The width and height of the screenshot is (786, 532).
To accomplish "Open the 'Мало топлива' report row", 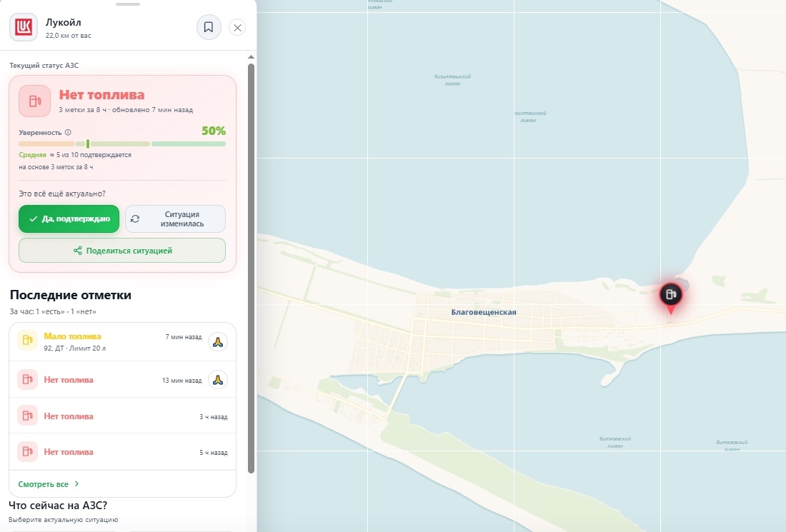I will coord(122,341).
